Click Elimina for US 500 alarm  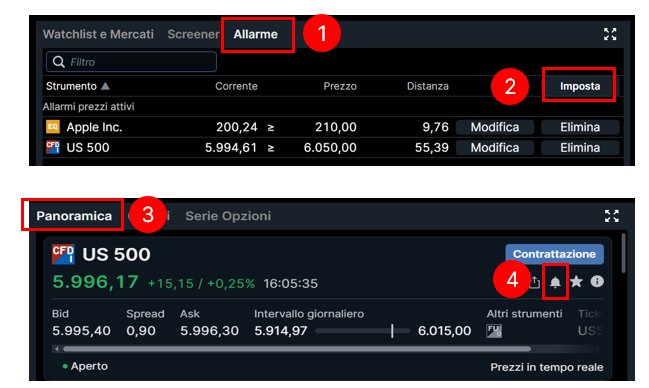[x=580, y=148]
